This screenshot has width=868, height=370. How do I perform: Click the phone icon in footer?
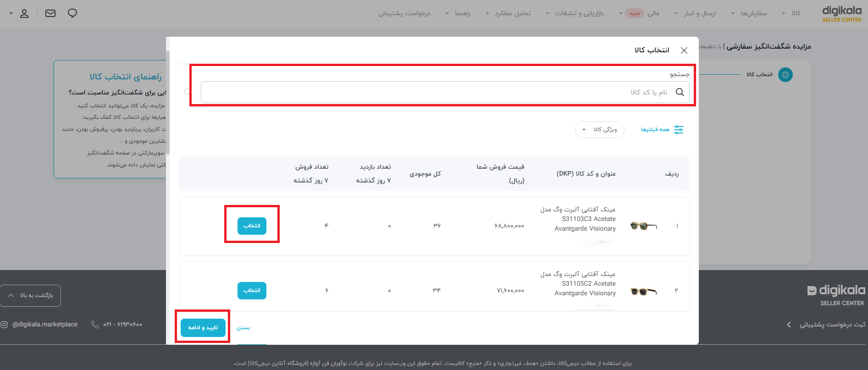(95, 325)
